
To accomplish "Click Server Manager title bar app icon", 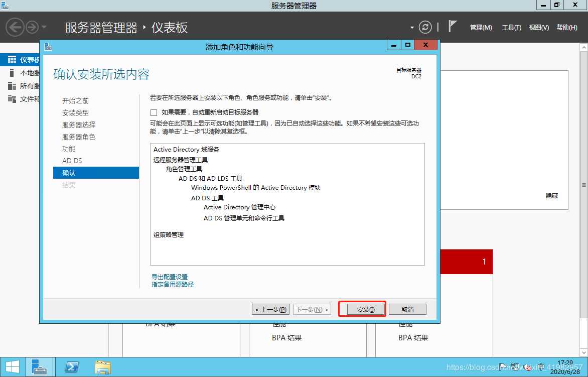I will [x=5, y=5].
